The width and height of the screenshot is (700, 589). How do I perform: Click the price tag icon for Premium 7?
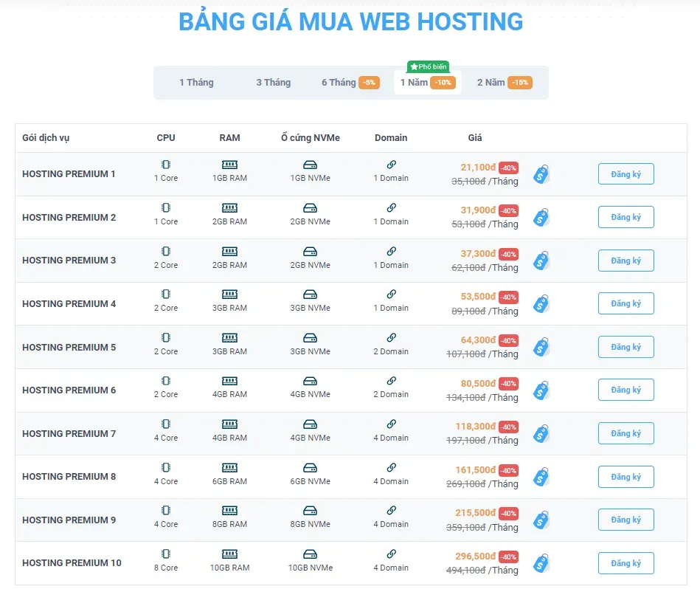pyautogui.click(x=541, y=433)
